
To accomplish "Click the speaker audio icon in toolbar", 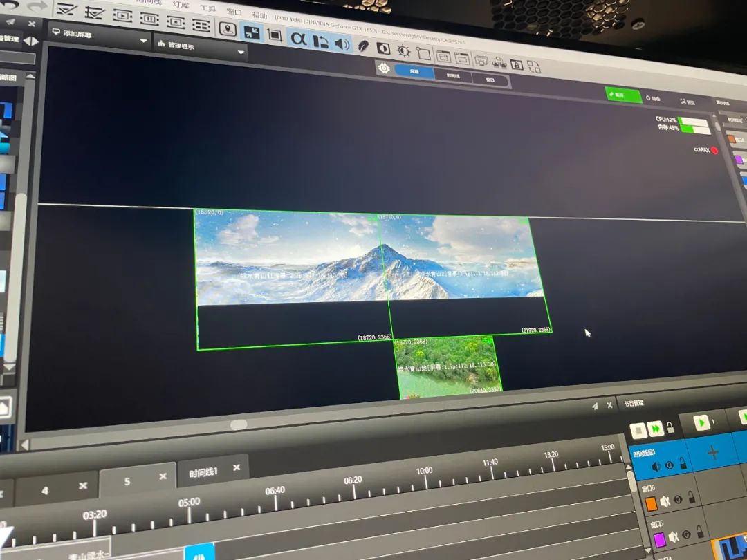I will [x=342, y=43].
